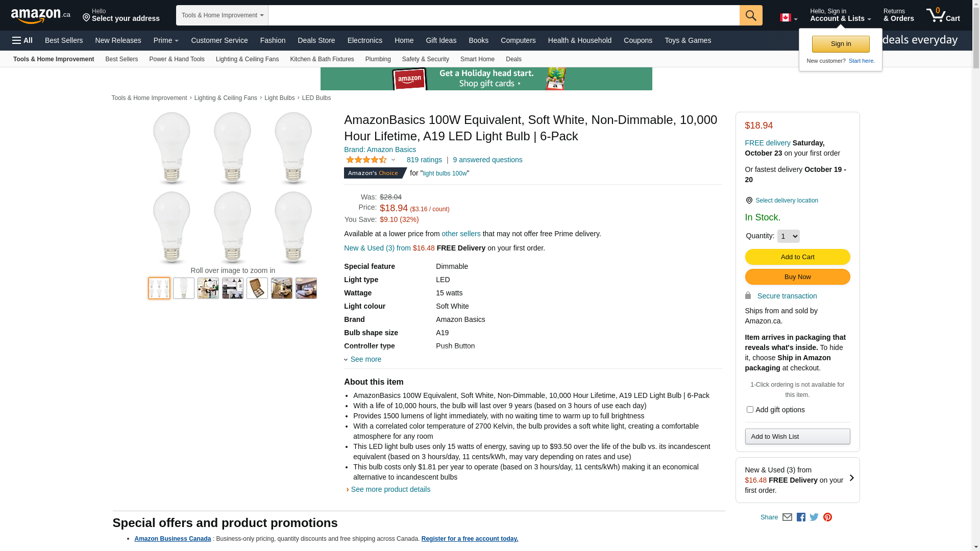Viewport: 980px width, 551px height.
Task: Share via the email envelope icon
Action: [787, 517]
